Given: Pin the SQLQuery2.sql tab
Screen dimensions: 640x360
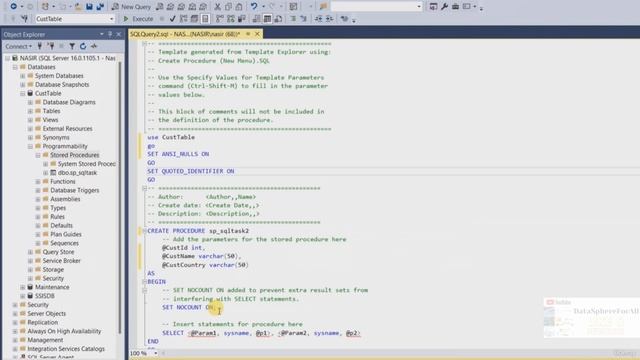Looking at the screenshot, I should pos(248,34).
